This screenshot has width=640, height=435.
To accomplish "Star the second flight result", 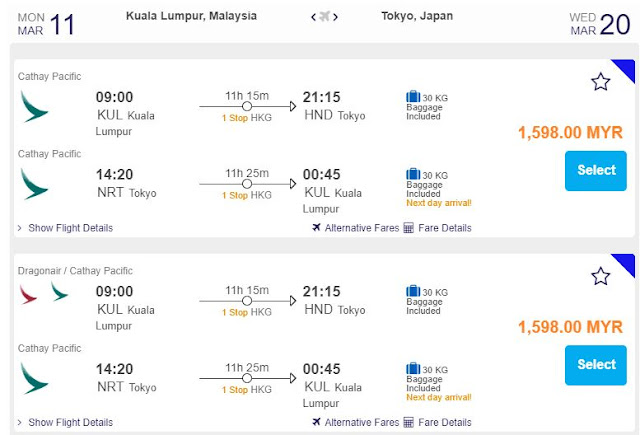I will (600, 276).
